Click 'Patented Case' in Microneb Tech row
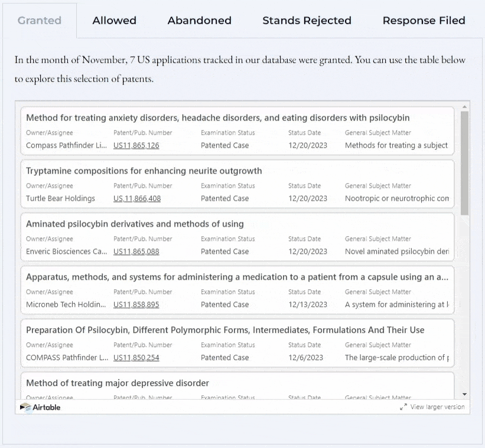This screenshot has width=485, height=448. (225, 305)
